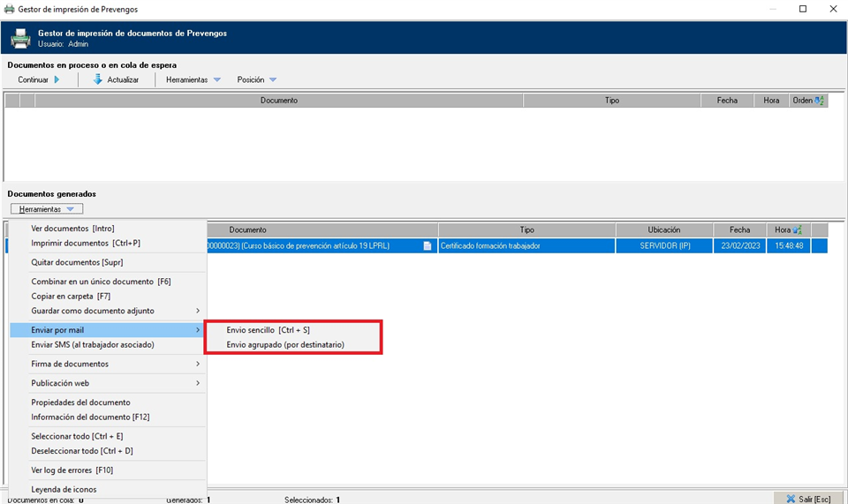This screenshot has width=848, height=504.
Task: Select Imprimir documentos in the context menu
Action: 85,243
